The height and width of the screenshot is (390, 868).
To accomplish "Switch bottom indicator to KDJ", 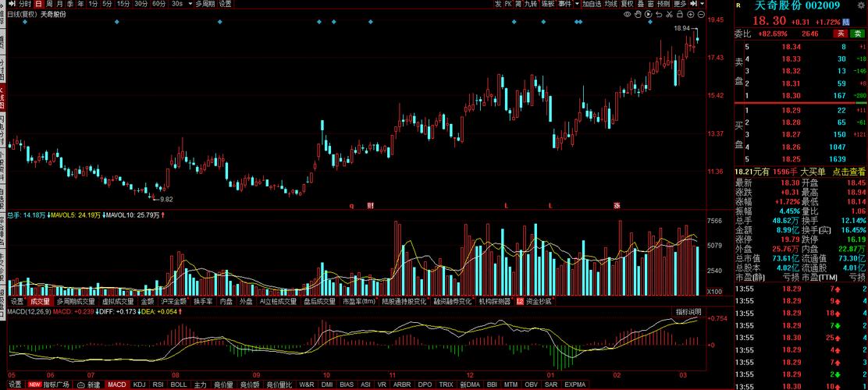I will coord(139,385).
